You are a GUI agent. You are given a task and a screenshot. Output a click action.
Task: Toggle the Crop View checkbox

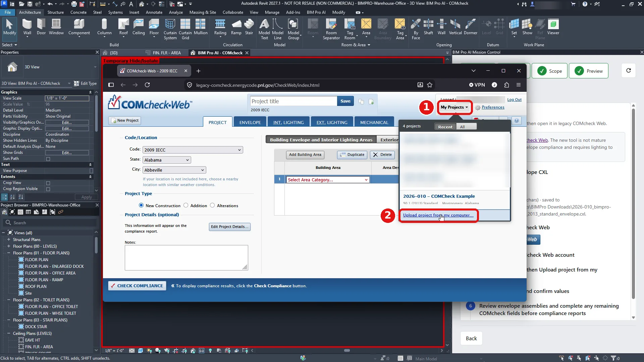coord(48,183)
